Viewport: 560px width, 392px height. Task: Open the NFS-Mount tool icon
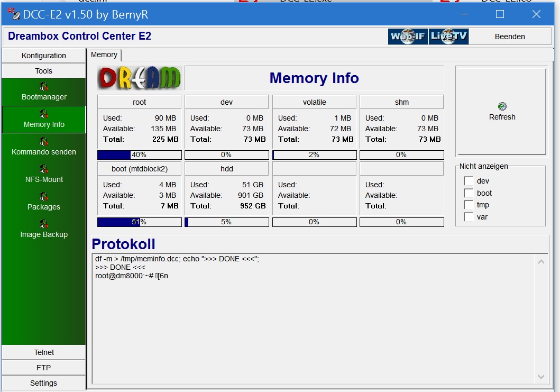point(44,169)
